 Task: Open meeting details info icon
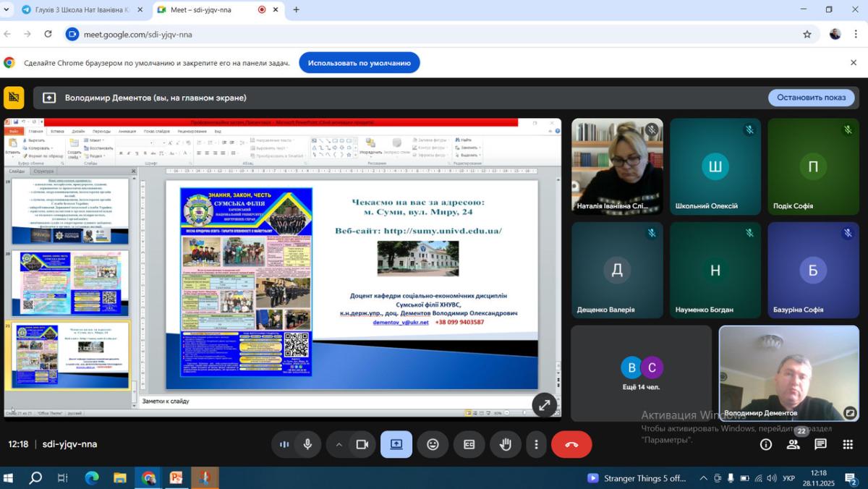[766, 444]
